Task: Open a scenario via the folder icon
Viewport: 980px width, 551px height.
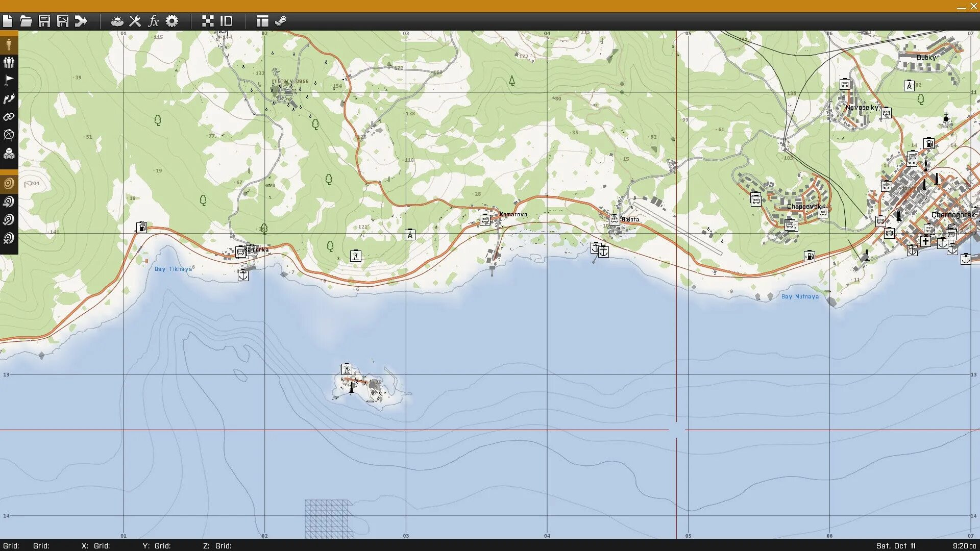Action: tap(26, 21)
